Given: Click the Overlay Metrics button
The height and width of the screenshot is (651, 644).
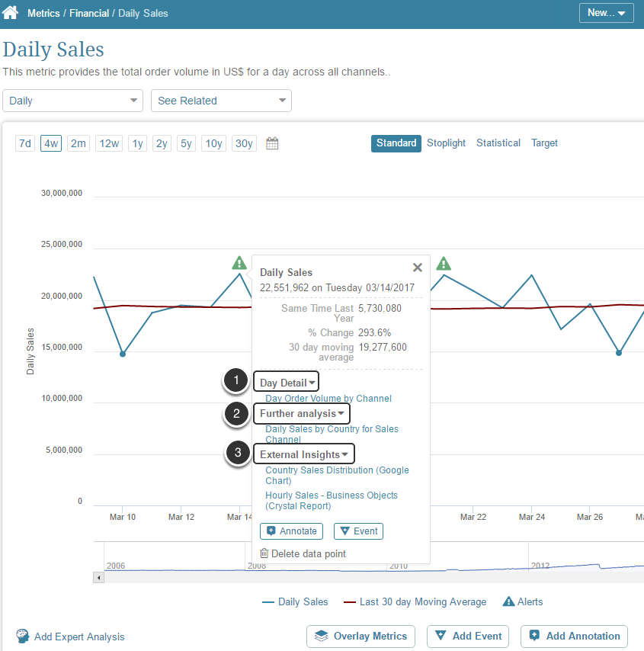Looking at the screenshot, I should pyautogui.click(x=360, y=636).
